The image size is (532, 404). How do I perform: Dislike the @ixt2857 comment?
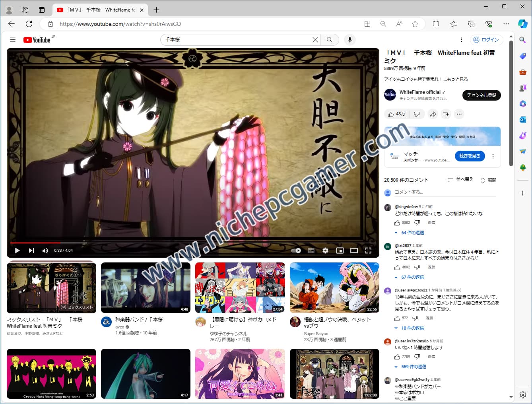pos(417,267)
